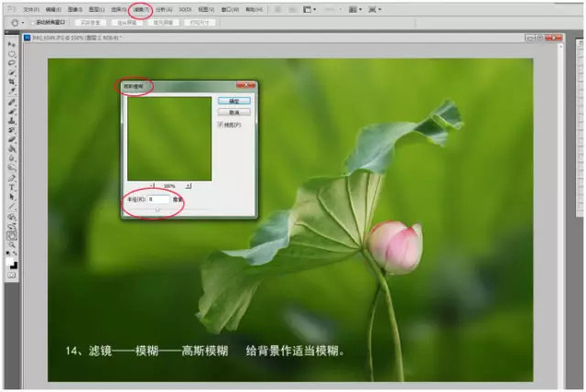
Task: Open the 3D(D) menu
Action: (x=185, y=9)
